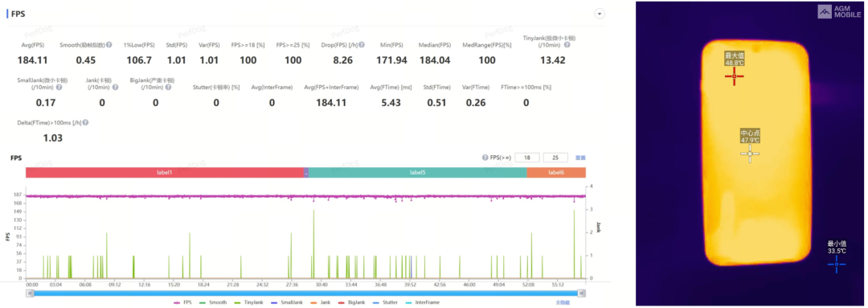Viewport: 868px width, 308px height.
Task: Open help icon beside TinyJank (/10min)
Action: tap(567, 45)
